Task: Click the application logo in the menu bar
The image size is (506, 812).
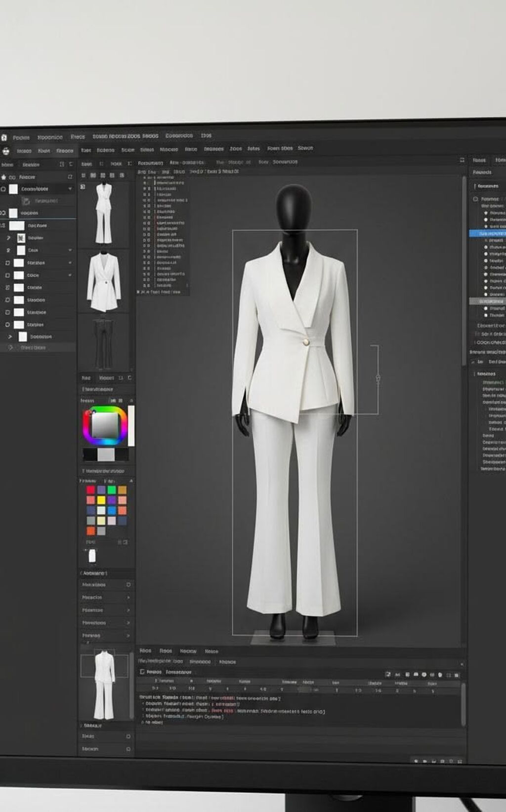Action: coord(4,138)
